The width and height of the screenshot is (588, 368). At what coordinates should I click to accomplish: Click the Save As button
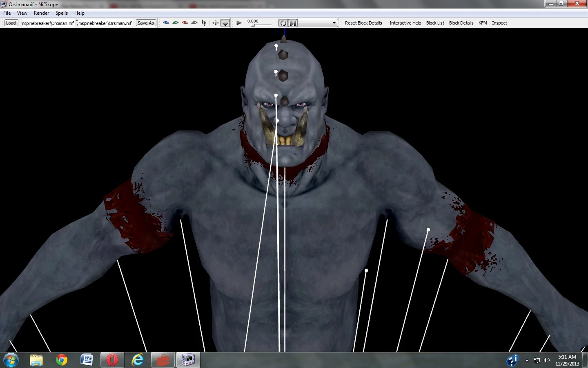click(146, 23)
